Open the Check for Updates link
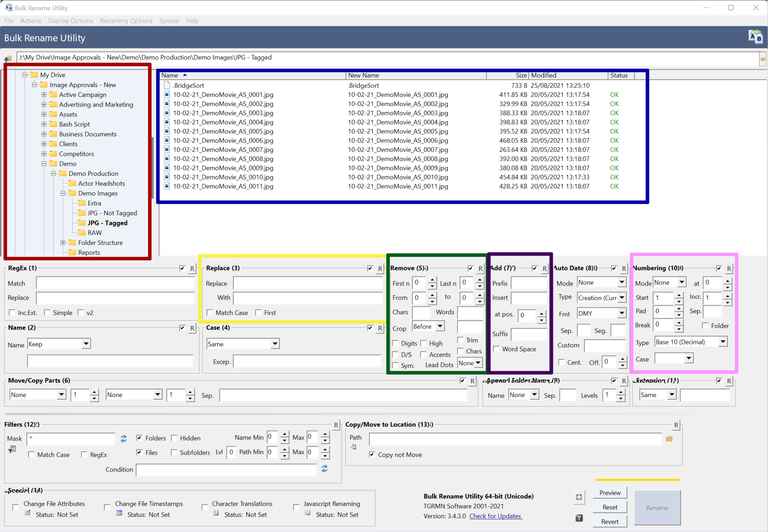 (x=495, y=516)
